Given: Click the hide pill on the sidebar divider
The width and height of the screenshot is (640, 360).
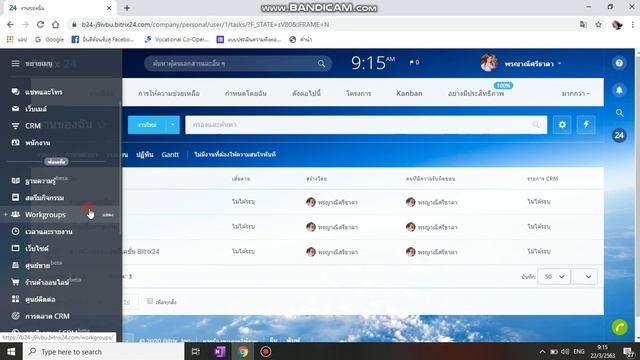Looking at the screenshot, I should click(56, 162).
